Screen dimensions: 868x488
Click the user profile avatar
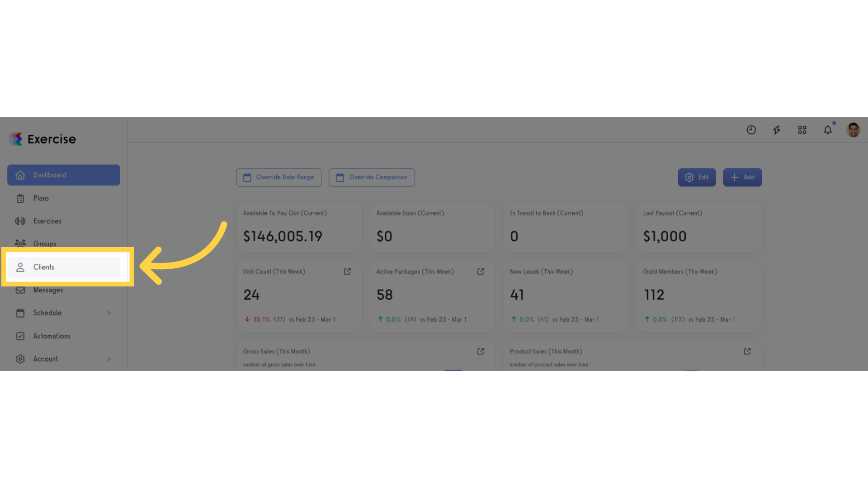[853, 130]
